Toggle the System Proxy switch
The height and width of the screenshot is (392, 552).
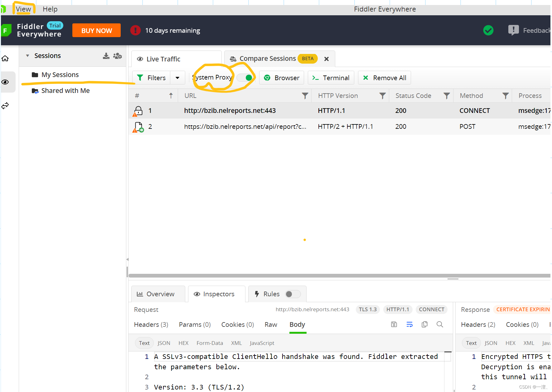(245, 78)
